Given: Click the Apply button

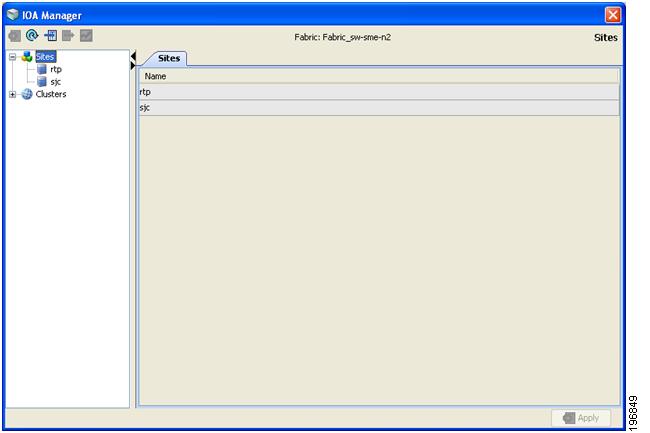Looking at the screenshot, I should (x=581, y=418).
